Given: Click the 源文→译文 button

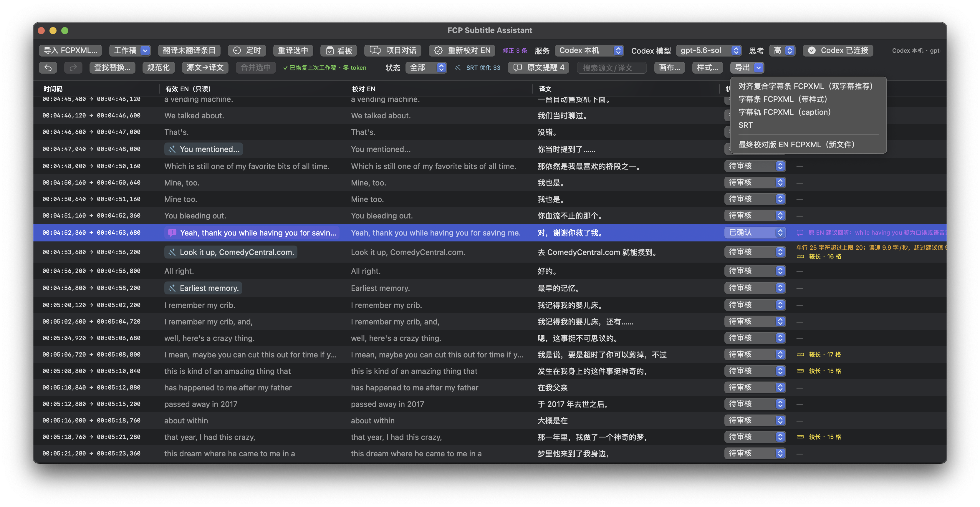Looking at the screenshot, I should 205,68.
